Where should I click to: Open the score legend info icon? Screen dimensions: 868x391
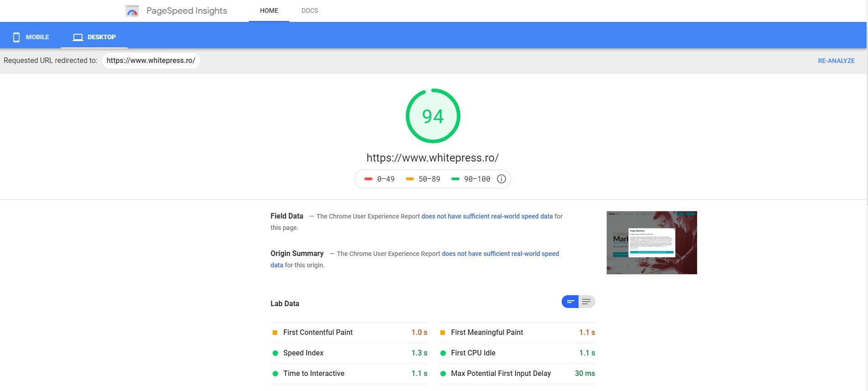501,179
